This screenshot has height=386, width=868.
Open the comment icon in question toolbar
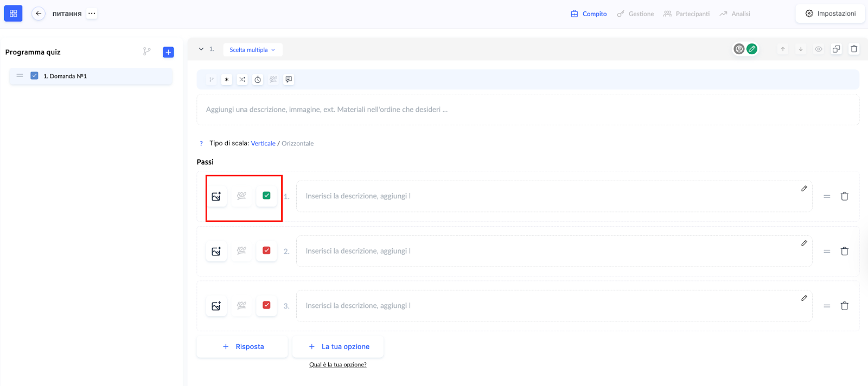click(x=289, y=80)
